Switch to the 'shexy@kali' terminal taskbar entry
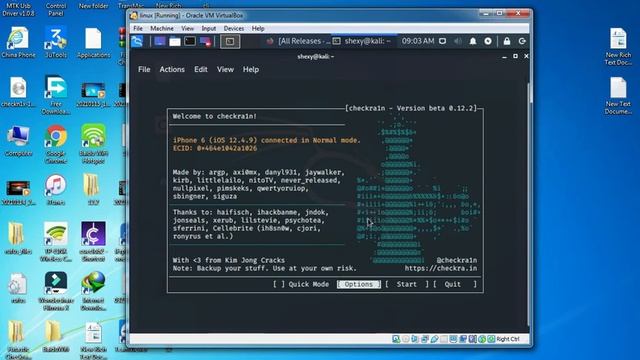The height and width of the screenshot is (360, 640). coord(362,41)
